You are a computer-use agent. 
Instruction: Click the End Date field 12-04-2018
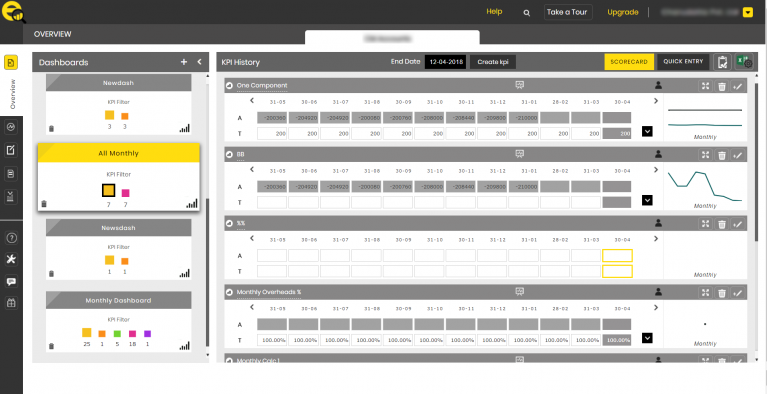point(445,62)
